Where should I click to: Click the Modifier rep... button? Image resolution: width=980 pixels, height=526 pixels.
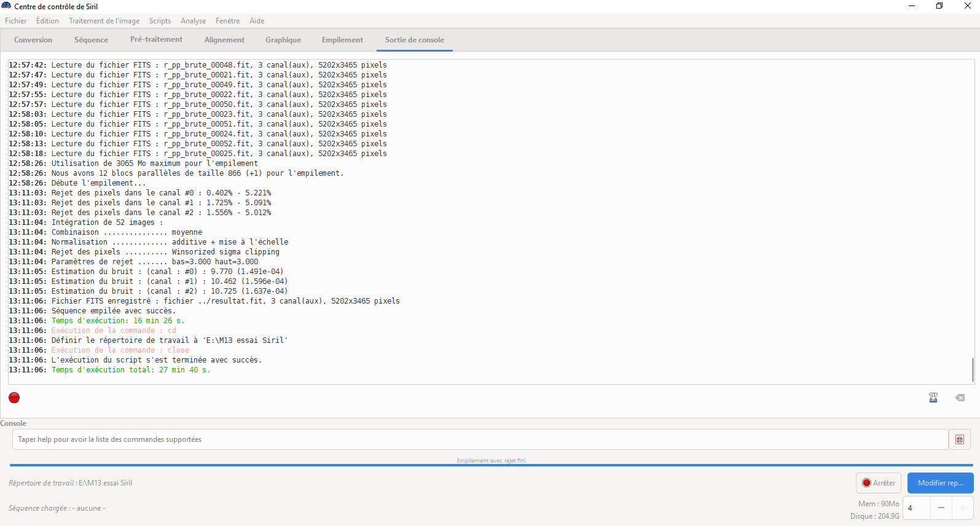941,483
